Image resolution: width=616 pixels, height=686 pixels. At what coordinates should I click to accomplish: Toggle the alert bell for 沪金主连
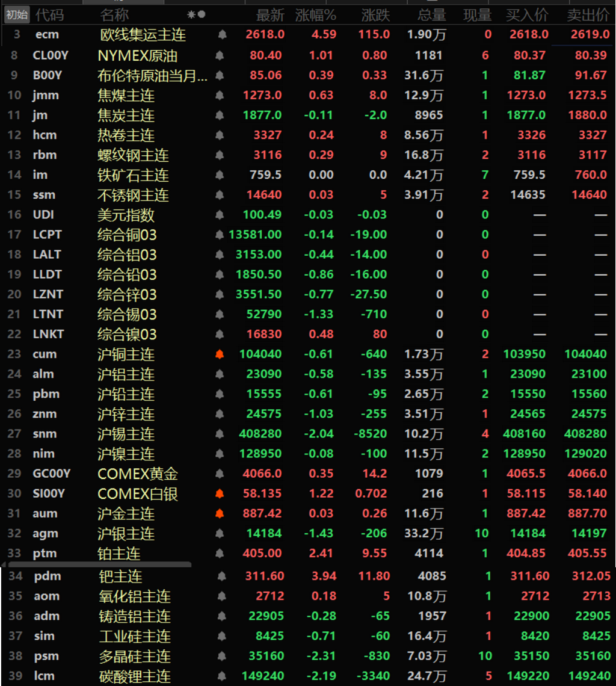(220, 514)
